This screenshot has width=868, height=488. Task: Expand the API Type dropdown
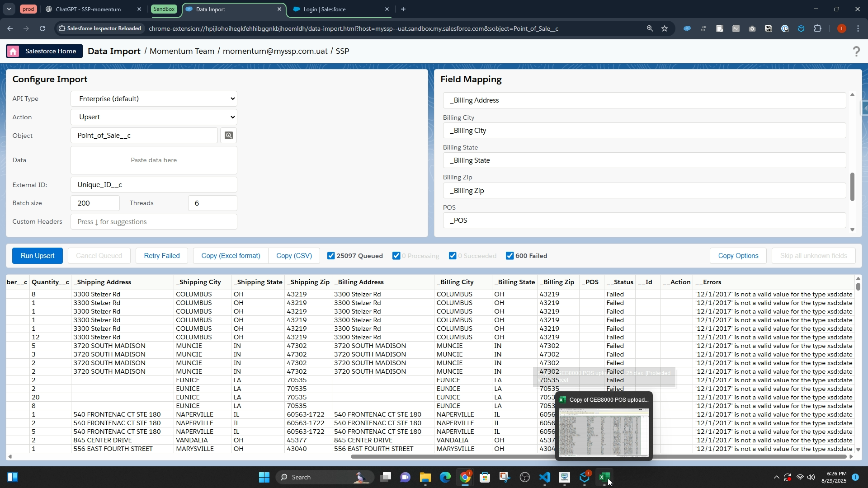pos(154,99)
